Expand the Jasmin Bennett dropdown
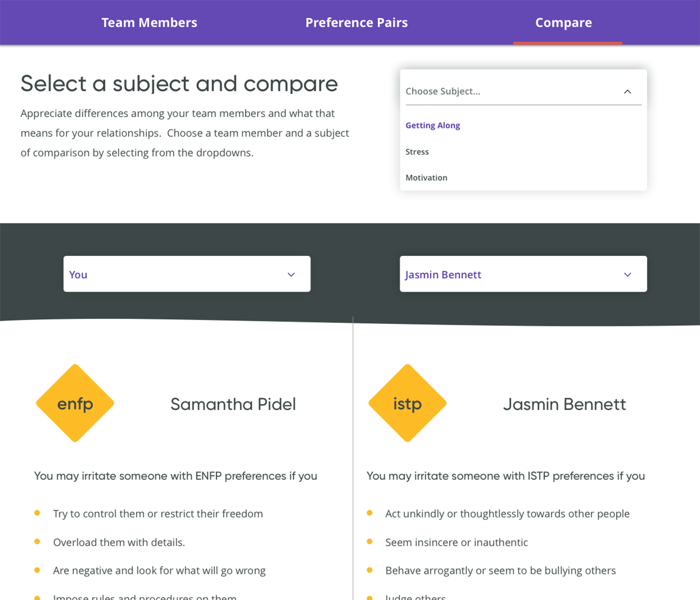The image size is (700, 600). tap(522, 274)
